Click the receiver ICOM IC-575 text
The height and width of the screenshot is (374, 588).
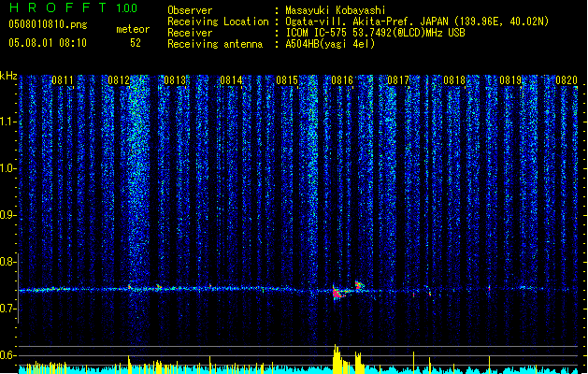coord(375,33)
